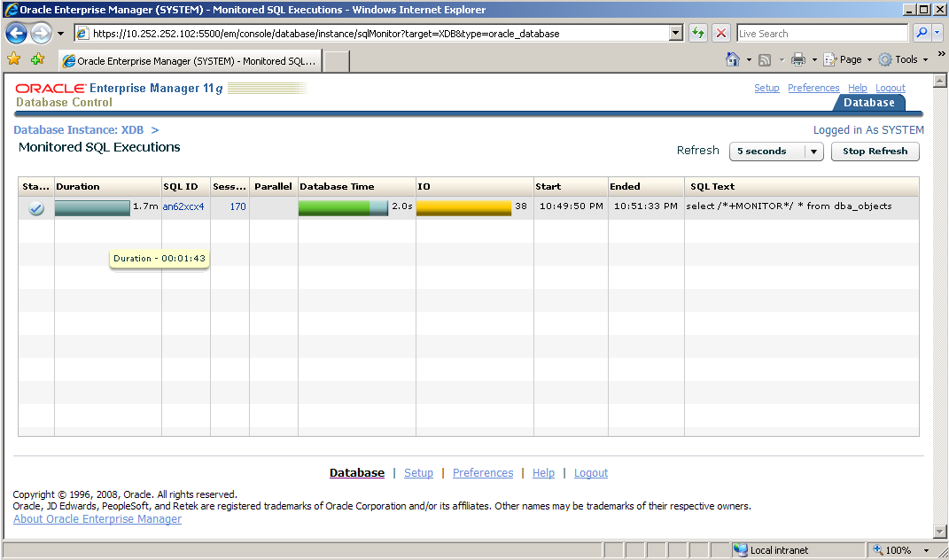
Task: Click the footer Setup link
Action: [x=419, y=473]
